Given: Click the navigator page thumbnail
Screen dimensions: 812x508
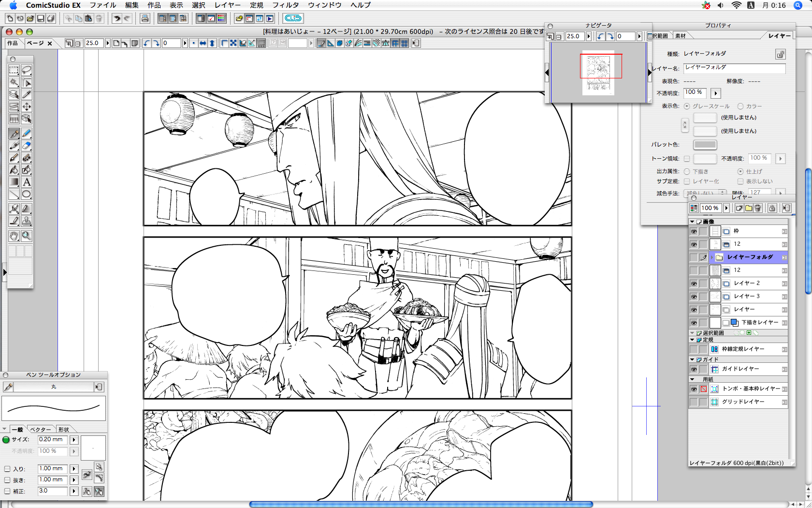Looking at the screenshot, I should pos(598,73).
